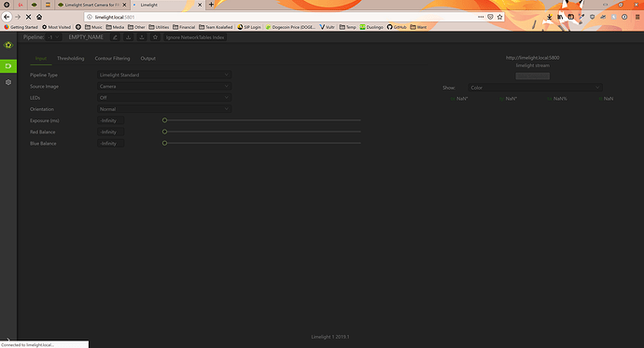Screen dimensions: 644x348
Task: Expand the sidebar with the bottom arrow
Action: click(x=8, y=340)
